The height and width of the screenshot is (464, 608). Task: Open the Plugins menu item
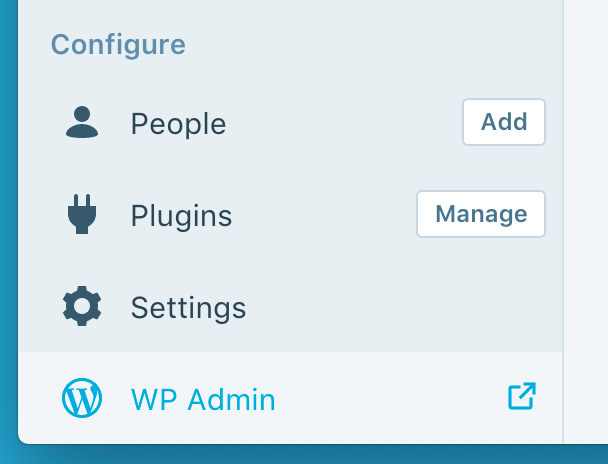coord(181,216)
